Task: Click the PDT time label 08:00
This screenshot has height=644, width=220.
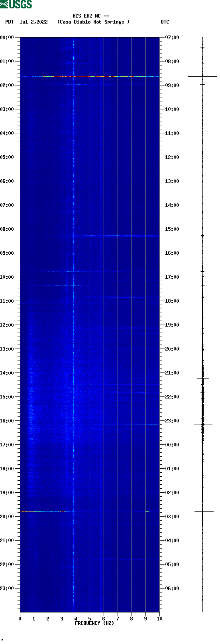Action: 7,229
